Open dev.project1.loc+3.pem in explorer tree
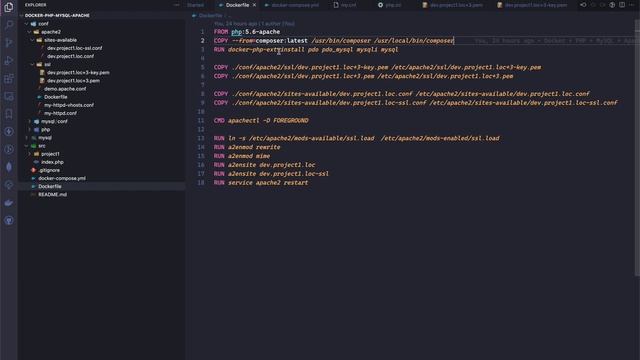 [73, 81]
